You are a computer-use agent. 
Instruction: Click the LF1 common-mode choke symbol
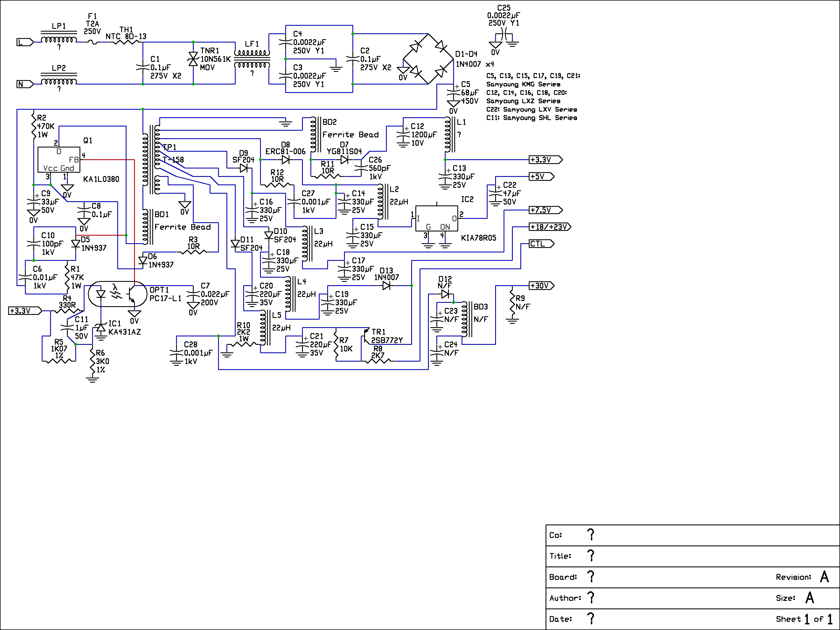pos(252,59)
